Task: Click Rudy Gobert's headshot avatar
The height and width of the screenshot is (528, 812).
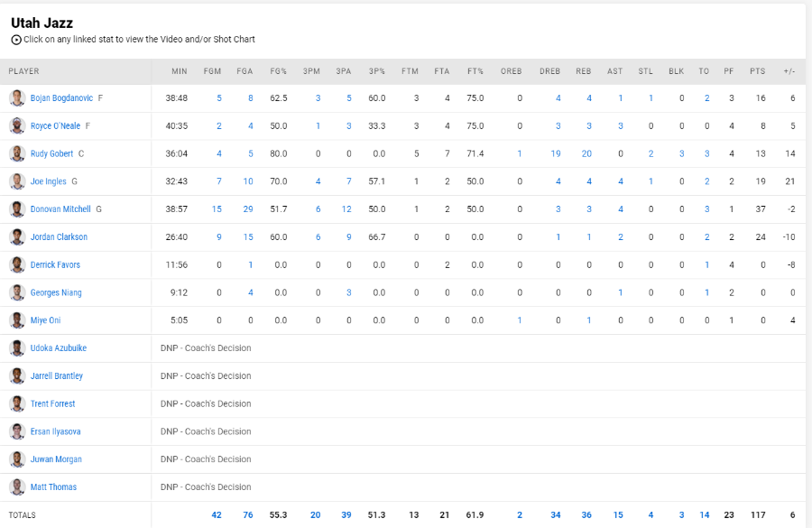Action: click(x=17, y=153)
